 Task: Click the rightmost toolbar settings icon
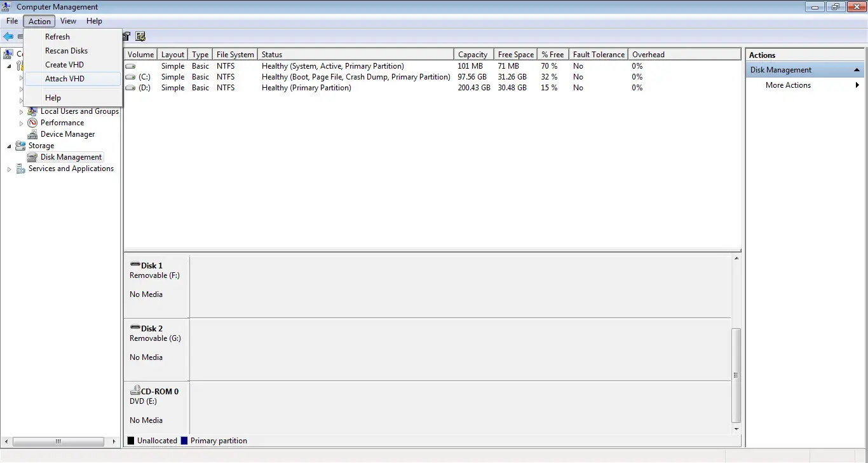pyautogui.click(x=141, y=37)
